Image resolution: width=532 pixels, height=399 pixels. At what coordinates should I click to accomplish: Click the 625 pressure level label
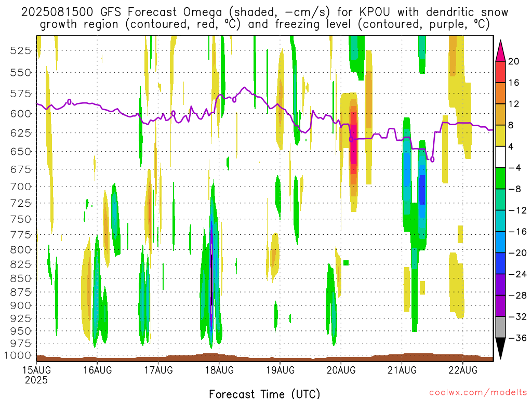[21, 133]
